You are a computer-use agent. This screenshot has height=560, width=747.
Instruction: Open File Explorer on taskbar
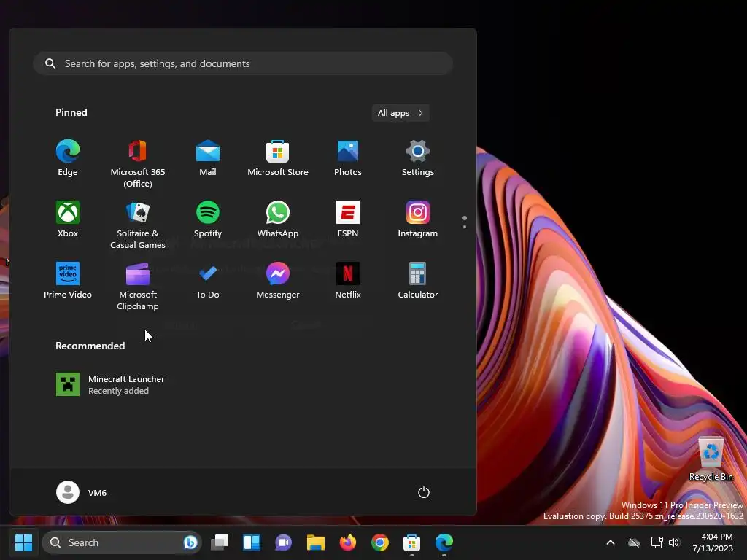315,542
